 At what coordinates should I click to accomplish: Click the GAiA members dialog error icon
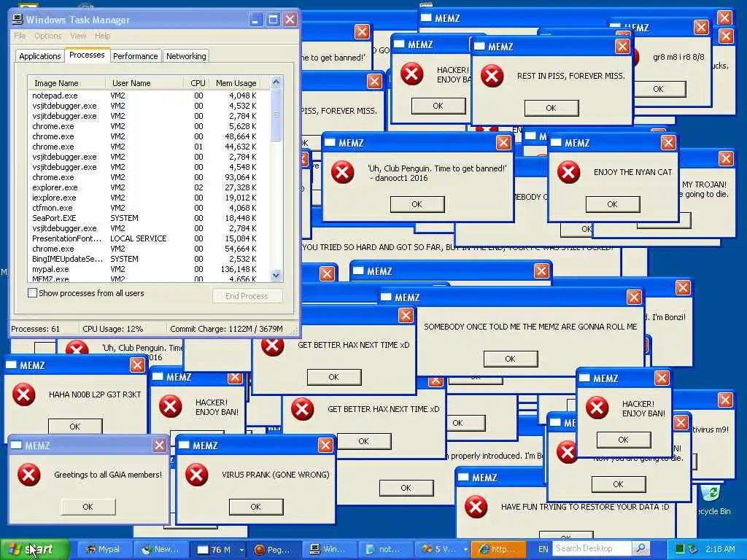click(28, 475)
